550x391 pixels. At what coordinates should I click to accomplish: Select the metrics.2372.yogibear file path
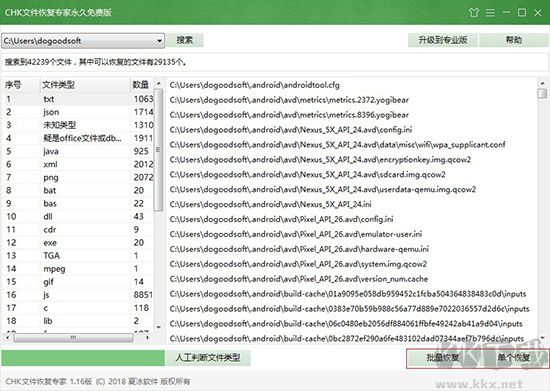pyautogui.click(x=289, y=100)
